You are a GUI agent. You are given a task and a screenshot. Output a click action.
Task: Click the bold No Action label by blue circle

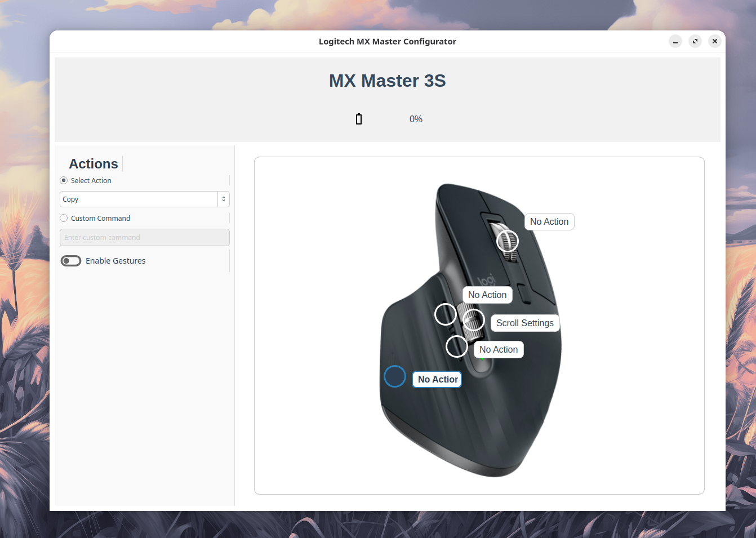coord(437,379)
